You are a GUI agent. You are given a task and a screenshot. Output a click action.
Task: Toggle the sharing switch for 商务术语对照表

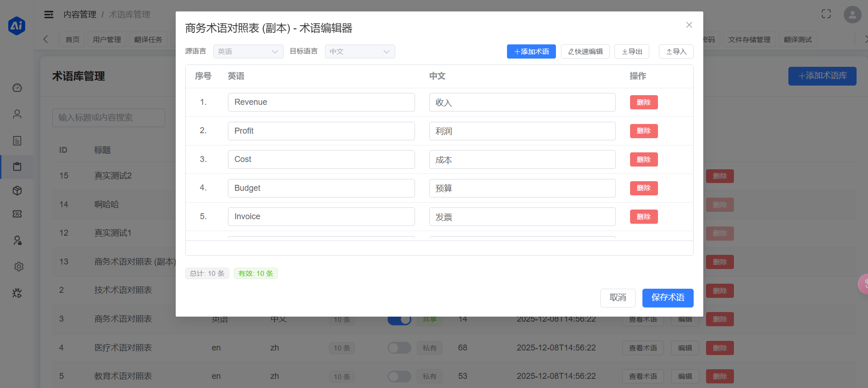pos(399,320)
